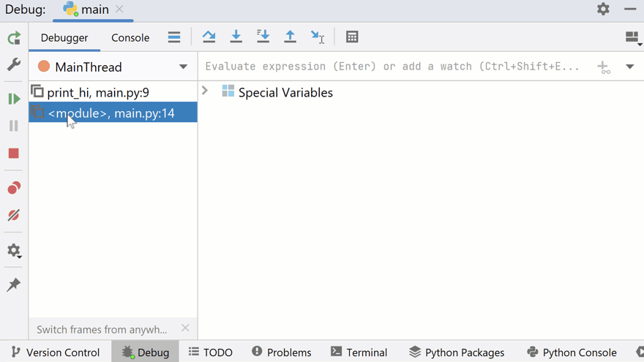The width and height of the screenshot is (644, 362).
Task: Stop the debug session
Action: pos(14,153)
